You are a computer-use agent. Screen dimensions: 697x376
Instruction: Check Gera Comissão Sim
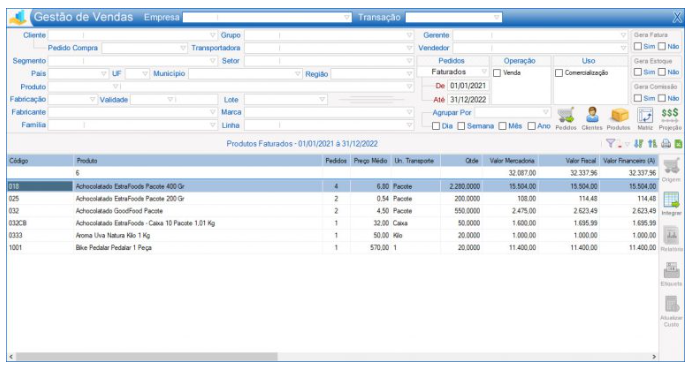[638, 98]
